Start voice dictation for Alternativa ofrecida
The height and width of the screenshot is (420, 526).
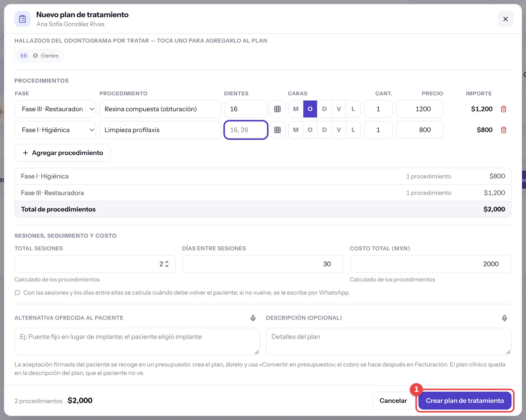point(253,318)
